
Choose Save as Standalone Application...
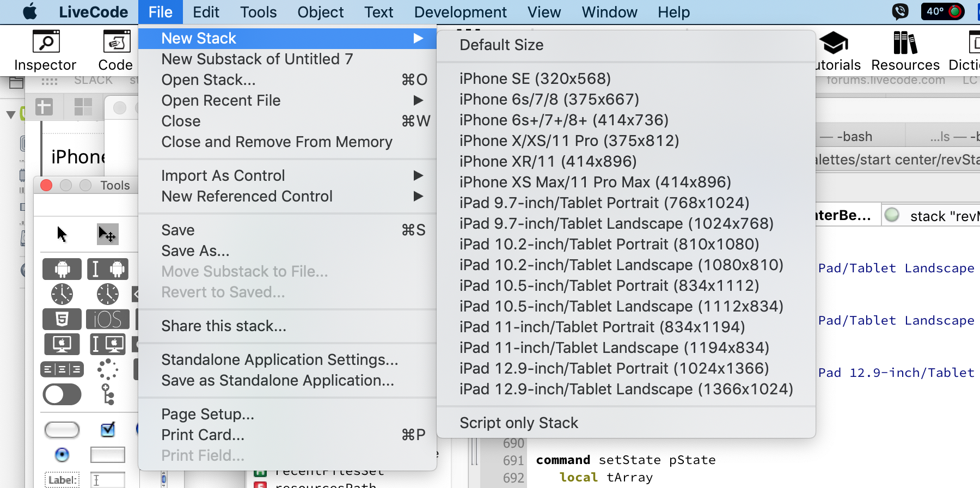click(287, 380)
